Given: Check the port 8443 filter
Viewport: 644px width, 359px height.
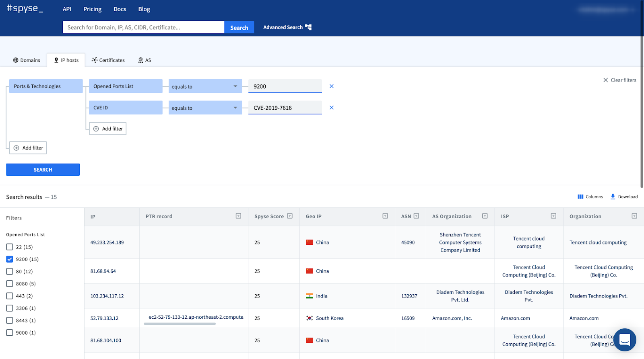Looking at the screenshot, I should pos(10,320).
